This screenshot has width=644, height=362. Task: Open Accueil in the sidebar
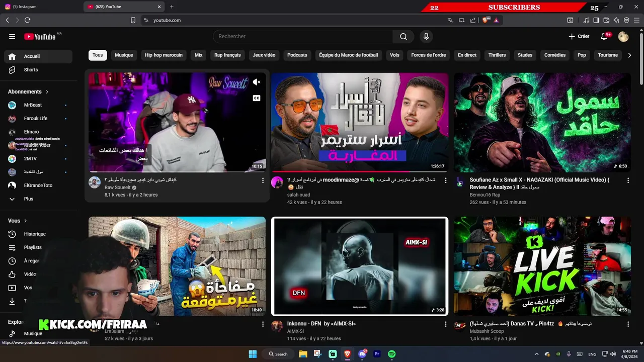38,56
